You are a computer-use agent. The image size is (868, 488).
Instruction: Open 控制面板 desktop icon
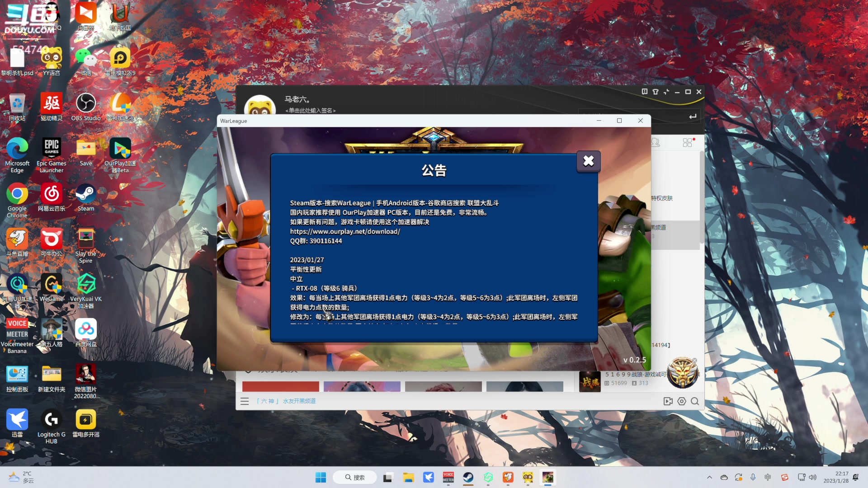(17, 378)
